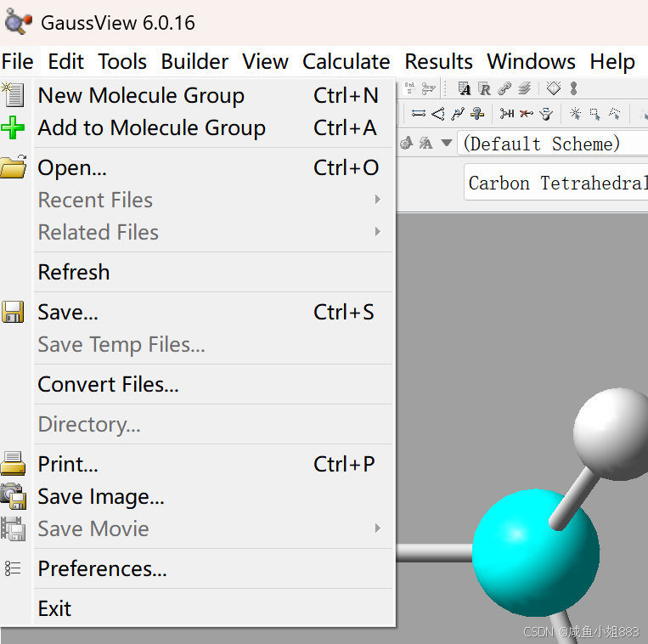
Task: Click the Invert About Atom tool
Action: point(546,114)
